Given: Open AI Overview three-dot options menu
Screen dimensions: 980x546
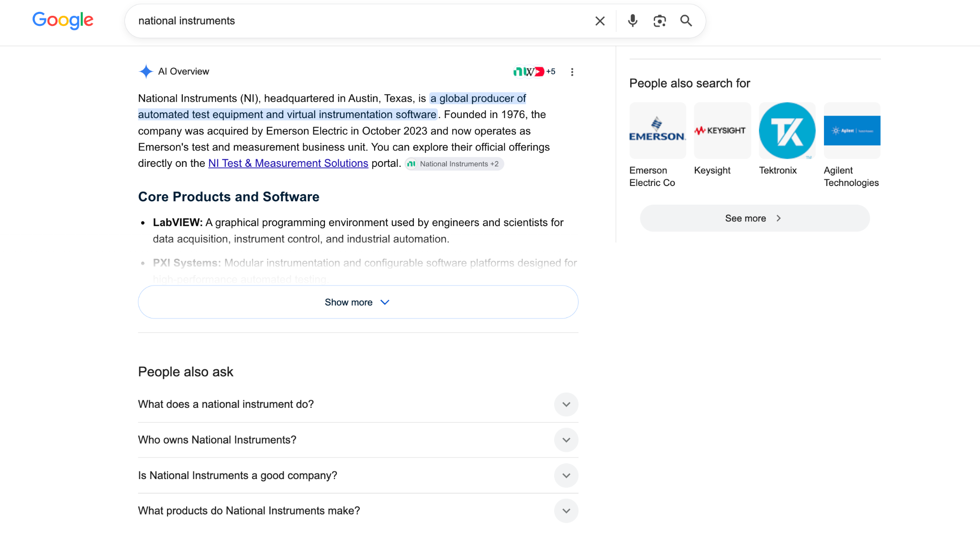Looking at the screenshot, I should click(572, 72).
